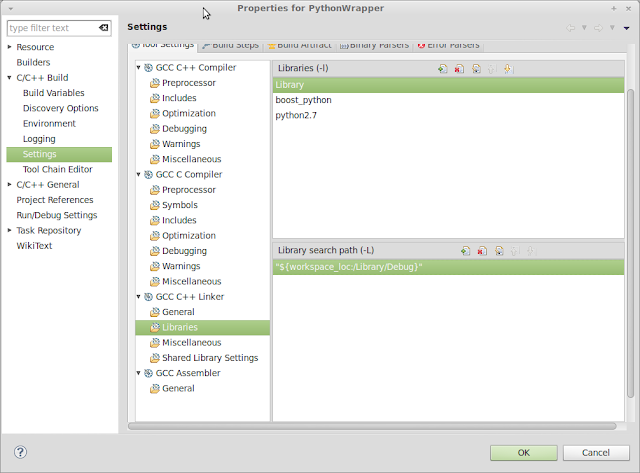This screenshot has height=473, width=640.
Task: Clear the filter text with the eraser icon
Action: 103,28
